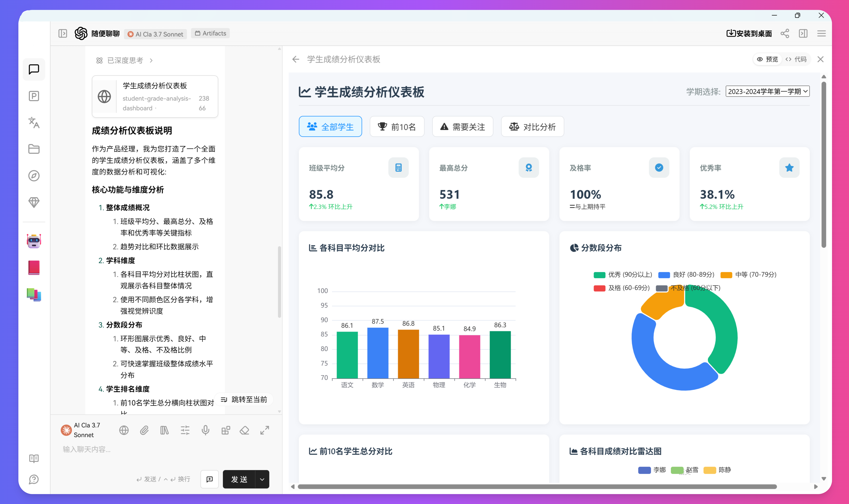Select the 对比分析 tab

click(x=532, y=127)
